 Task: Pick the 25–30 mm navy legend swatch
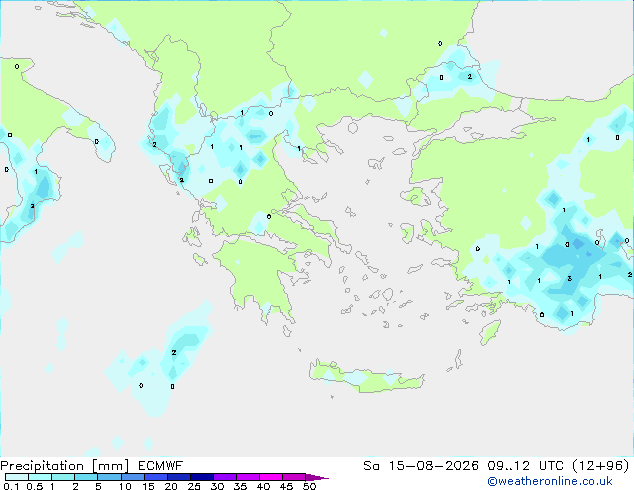click(202, 477)
